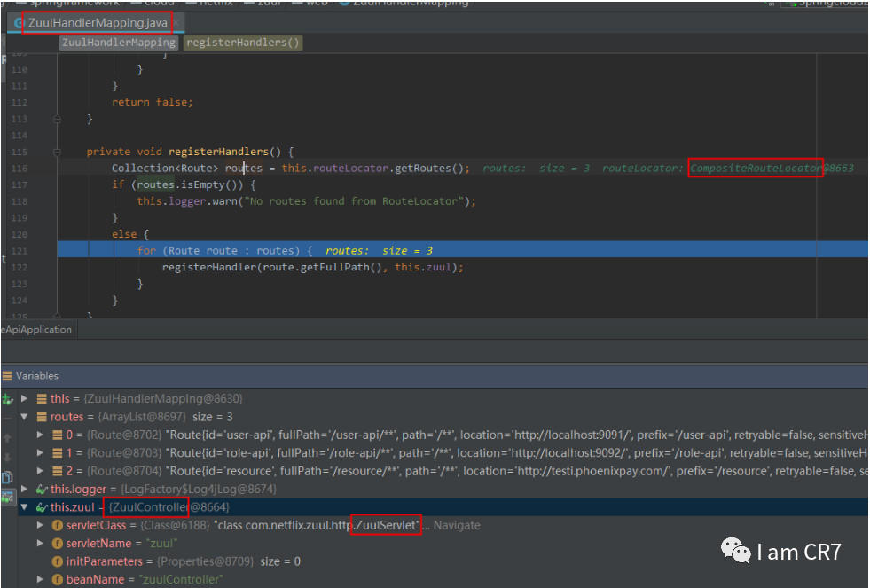
Task: Move watch up with the up arrow icon
Action: click(x=7, y=438)
